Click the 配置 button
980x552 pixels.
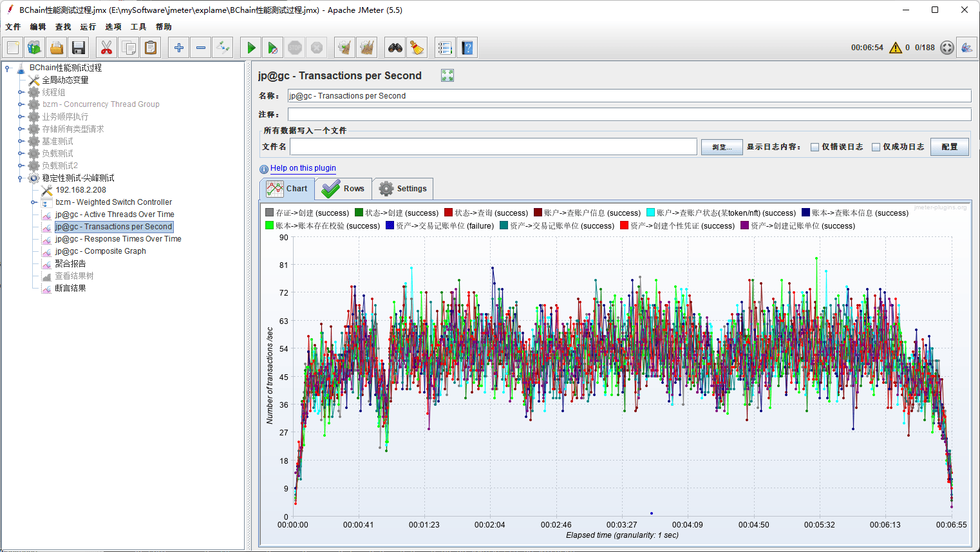pyautogui.click(x=949, y=147)
